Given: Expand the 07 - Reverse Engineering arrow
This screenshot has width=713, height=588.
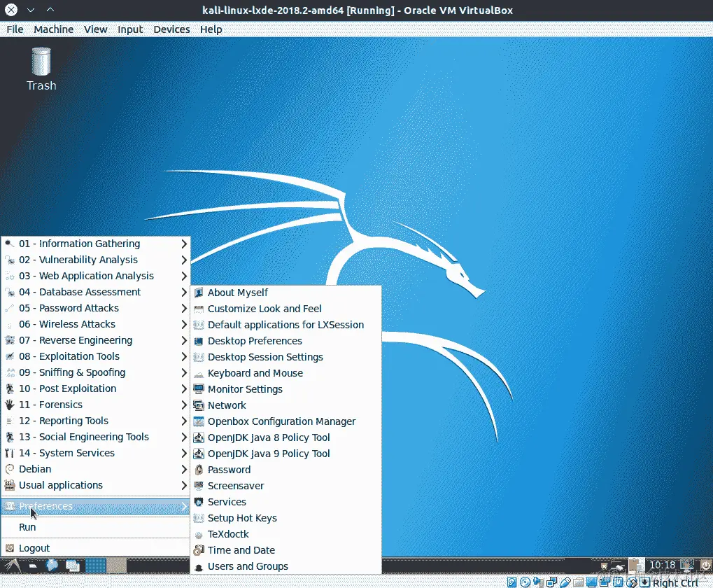Looking at the screenshot, I should pyautogui.click(x=184, y=341).
